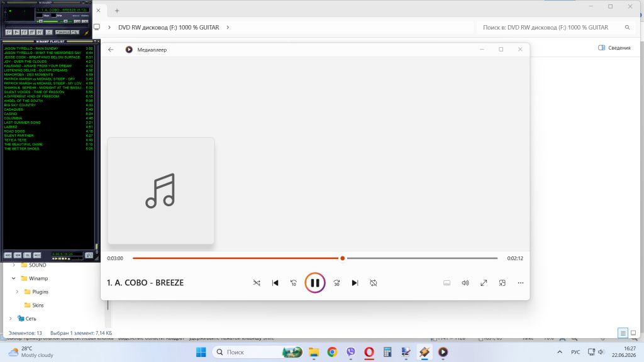Open a new Explorer tab

(x=117, y=11)
